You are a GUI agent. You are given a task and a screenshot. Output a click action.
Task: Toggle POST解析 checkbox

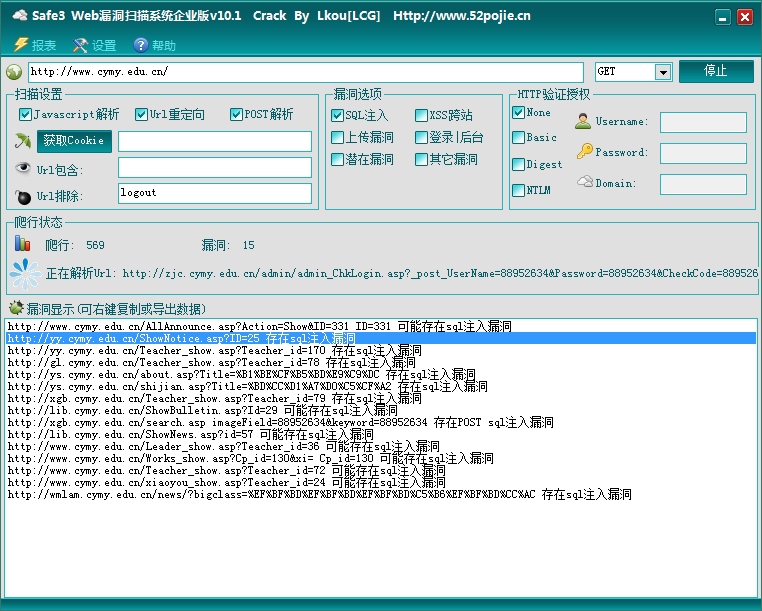click(236, 115)
